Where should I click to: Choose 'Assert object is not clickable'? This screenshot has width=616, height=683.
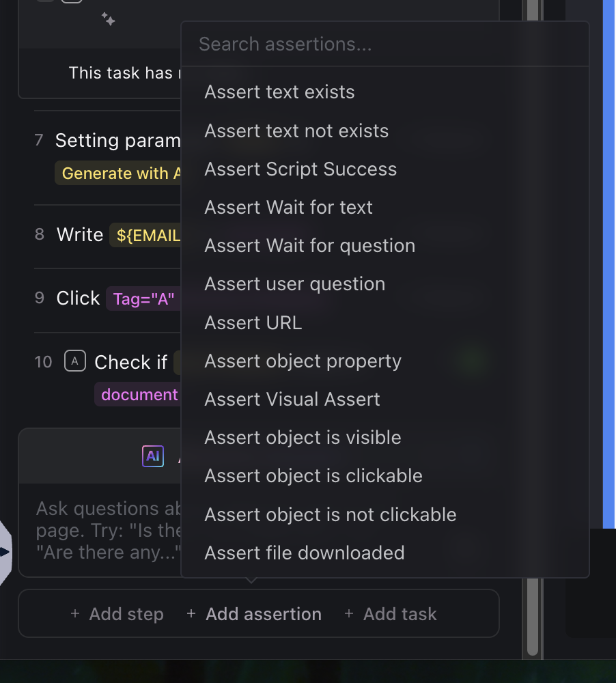(x=330, y=514)
